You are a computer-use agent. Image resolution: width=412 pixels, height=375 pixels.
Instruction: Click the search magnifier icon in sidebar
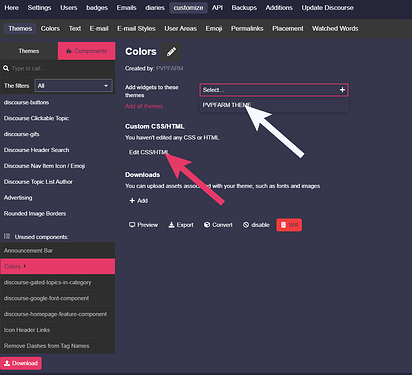pos(6,68)
